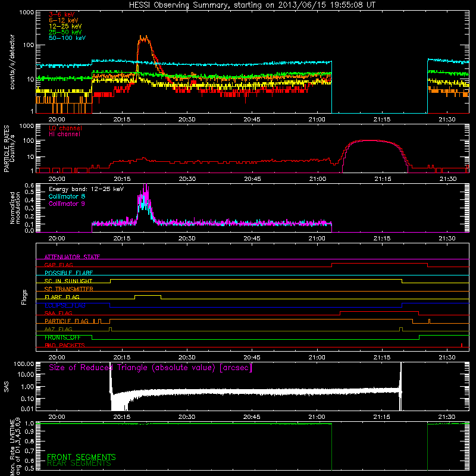476x476 pixels.
Task: Click the BAD PACKETS flag label
Action: (x=65, y=345)
